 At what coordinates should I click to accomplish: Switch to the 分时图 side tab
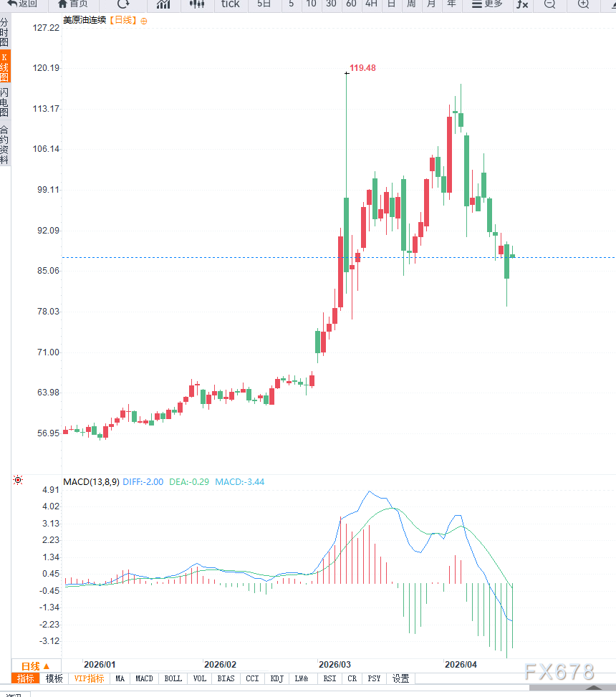pos(5,33)
